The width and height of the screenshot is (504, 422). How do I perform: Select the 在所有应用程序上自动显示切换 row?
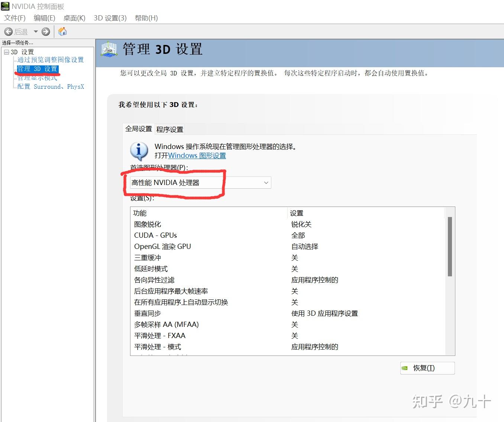287,302
